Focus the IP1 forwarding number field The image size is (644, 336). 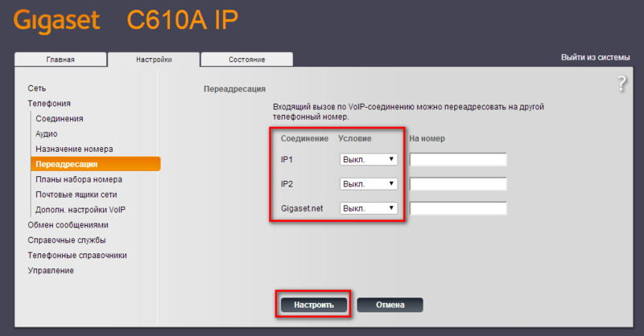458,160
